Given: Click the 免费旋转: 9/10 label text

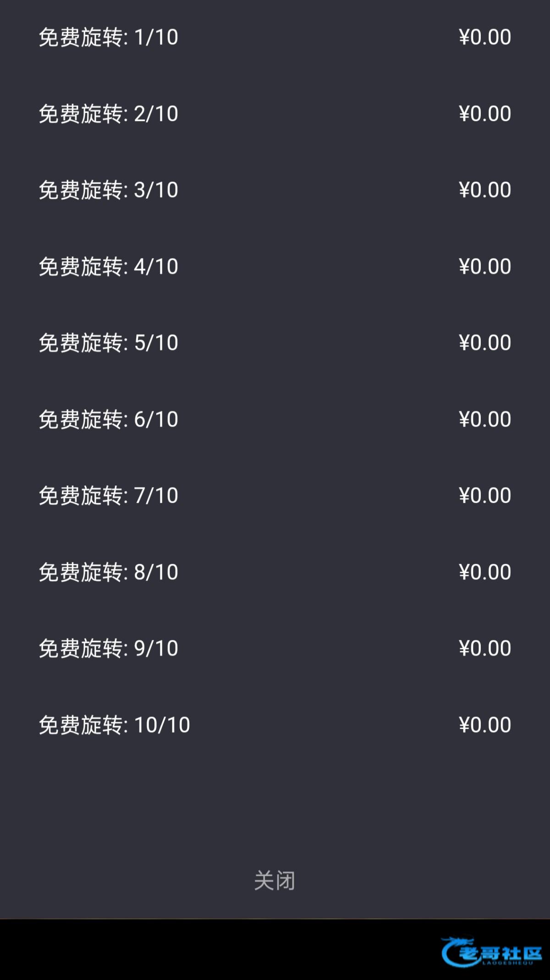Looking at the screenshot, I should coord(108,648).
